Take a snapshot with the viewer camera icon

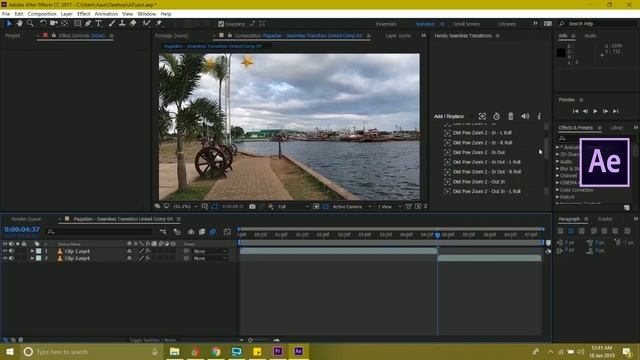(252, 207)
